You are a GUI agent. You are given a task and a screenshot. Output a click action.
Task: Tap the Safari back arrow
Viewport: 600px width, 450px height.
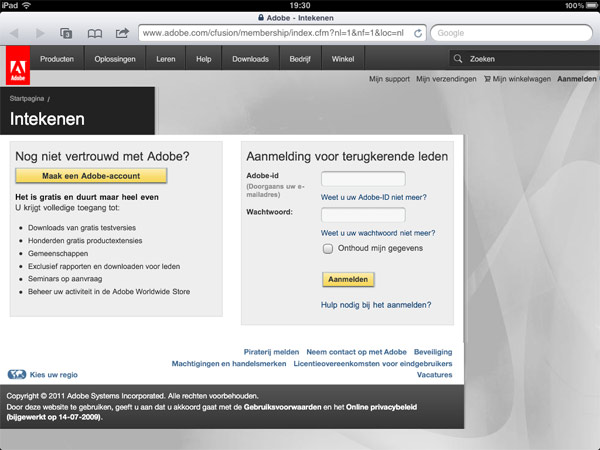[x=14, y=33]
